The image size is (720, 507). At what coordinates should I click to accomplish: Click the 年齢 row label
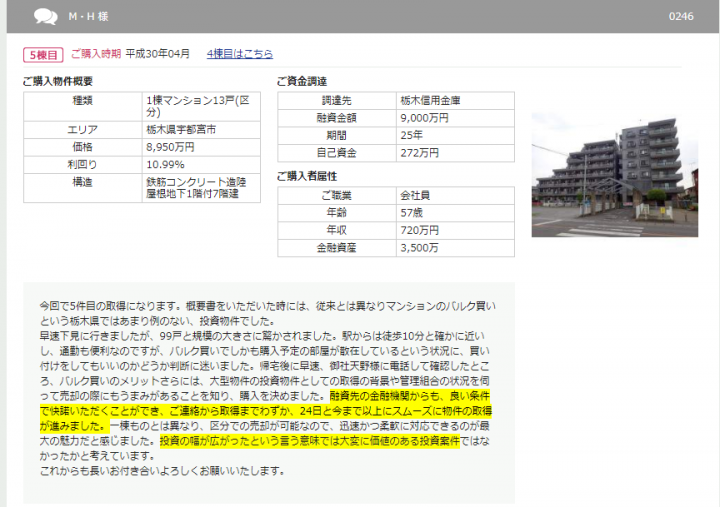tap(337, 213)
